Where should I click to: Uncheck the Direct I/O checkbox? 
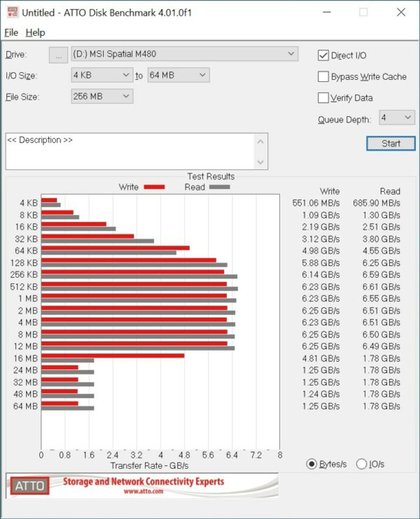pyautogui.click(x=323, y=55)
